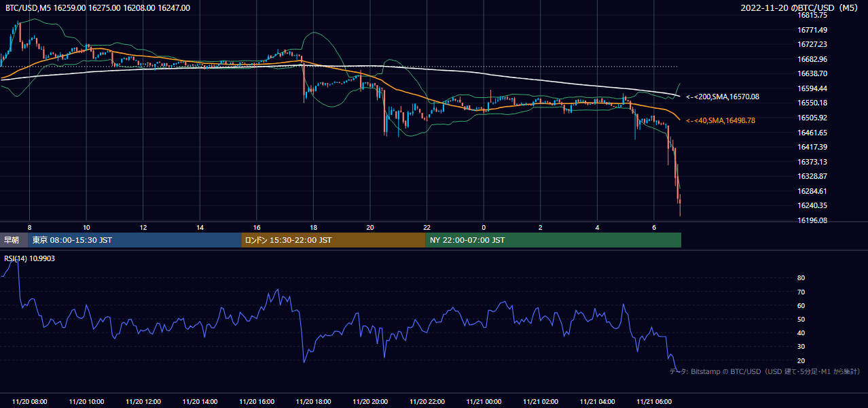868x408 pixels.
Task: Click the RSI scale value 70
Action: [801, 292]
